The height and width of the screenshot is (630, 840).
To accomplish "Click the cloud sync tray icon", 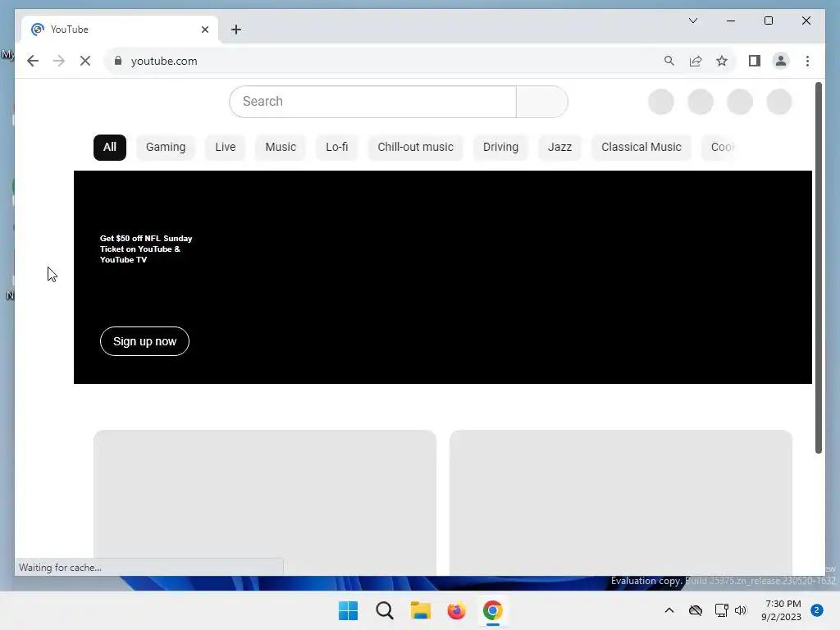I will coord(696,610).
